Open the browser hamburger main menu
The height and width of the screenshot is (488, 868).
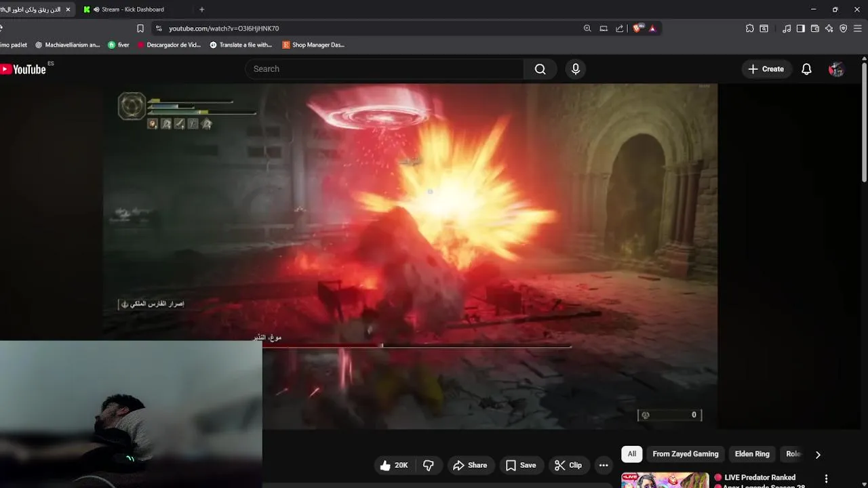pyautogui.click(x=858, y=28)
